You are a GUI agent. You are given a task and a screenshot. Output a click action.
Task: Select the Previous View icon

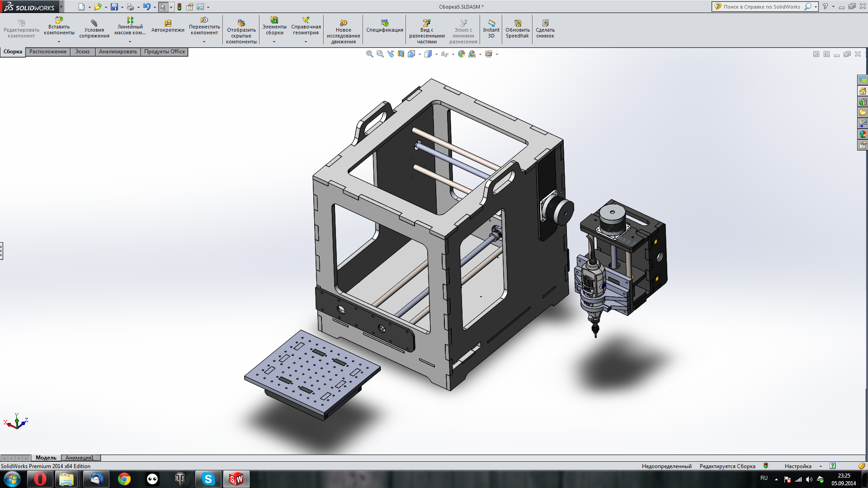click(391, 54)
